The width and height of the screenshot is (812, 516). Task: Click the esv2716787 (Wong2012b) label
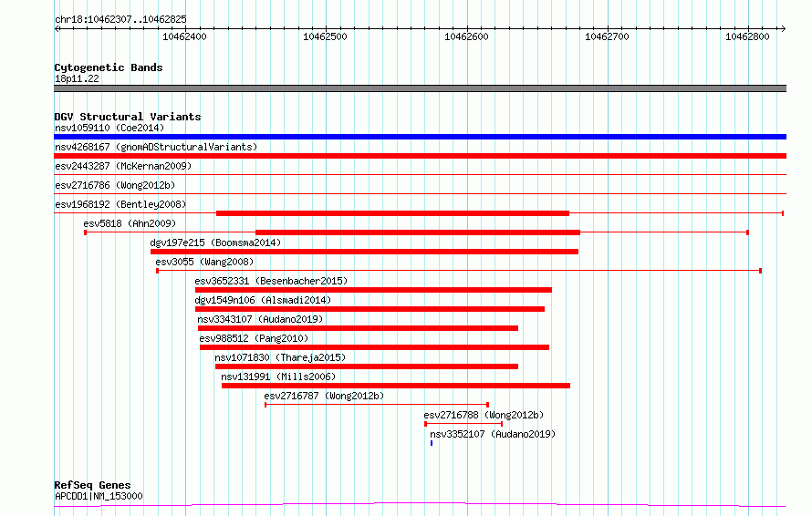[324, 396]
